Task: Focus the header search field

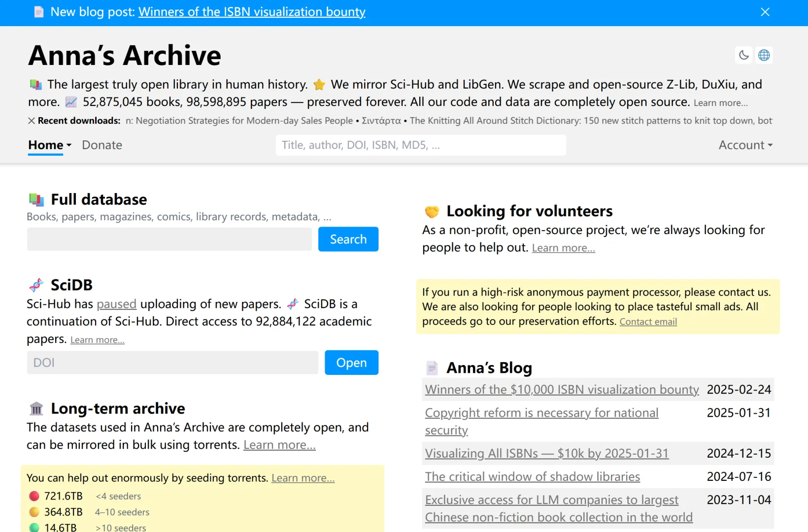Action: [x=421, y=145]
